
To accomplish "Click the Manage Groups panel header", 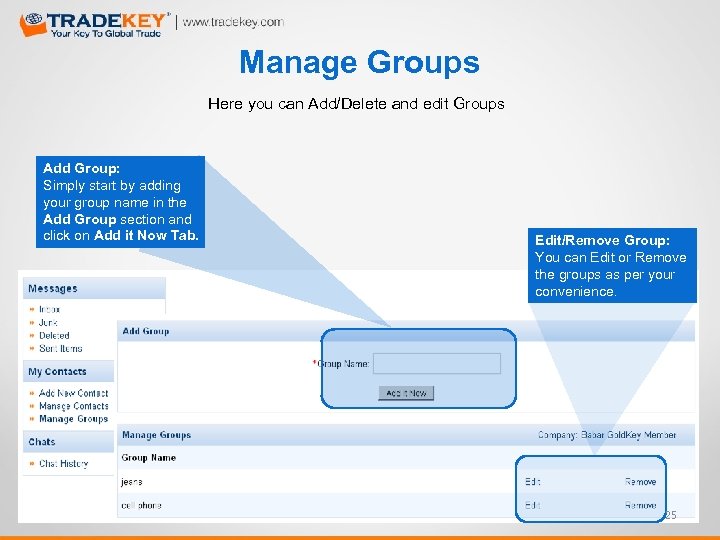I will coord(406,435).
